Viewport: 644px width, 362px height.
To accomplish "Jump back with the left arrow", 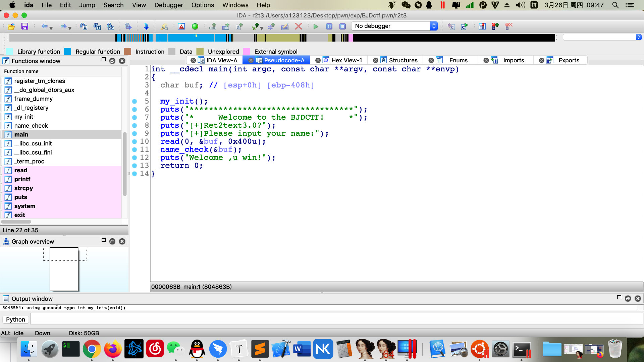I will point(44,26).
